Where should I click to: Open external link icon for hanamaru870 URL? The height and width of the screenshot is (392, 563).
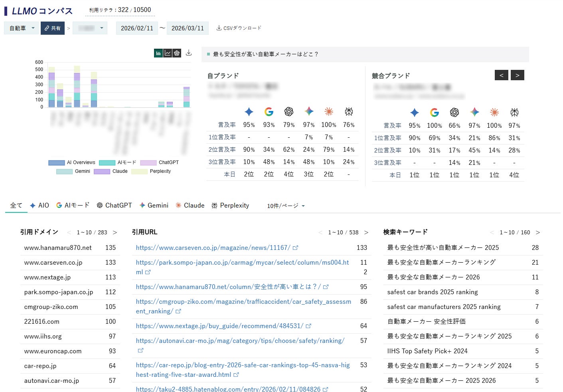326,287
